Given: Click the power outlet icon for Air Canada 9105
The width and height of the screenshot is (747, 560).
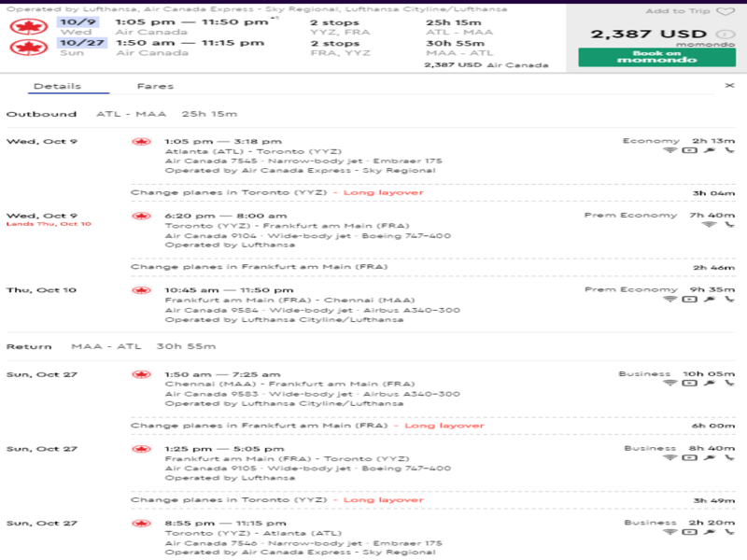Looking at the screenshot, I should point(710,457).
